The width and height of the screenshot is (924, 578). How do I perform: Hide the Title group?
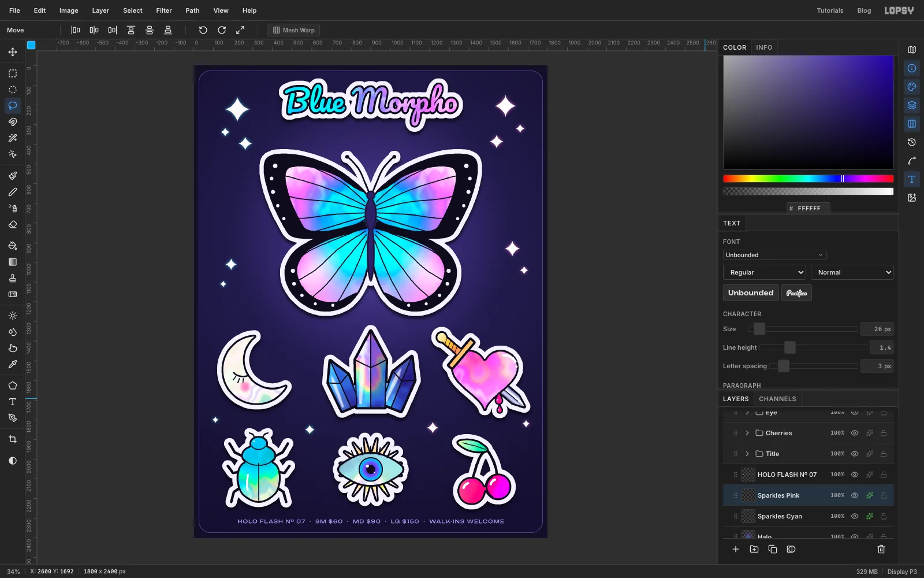855,454
